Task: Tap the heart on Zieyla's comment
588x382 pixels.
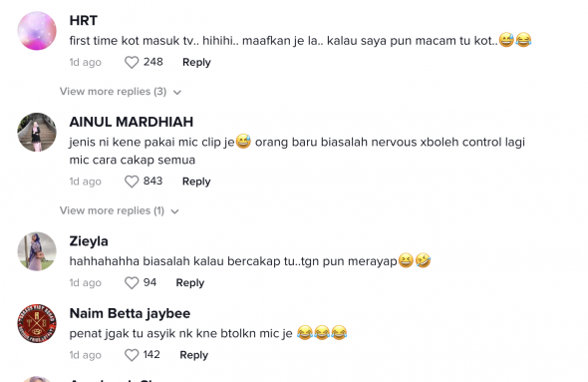Action: 132,283
